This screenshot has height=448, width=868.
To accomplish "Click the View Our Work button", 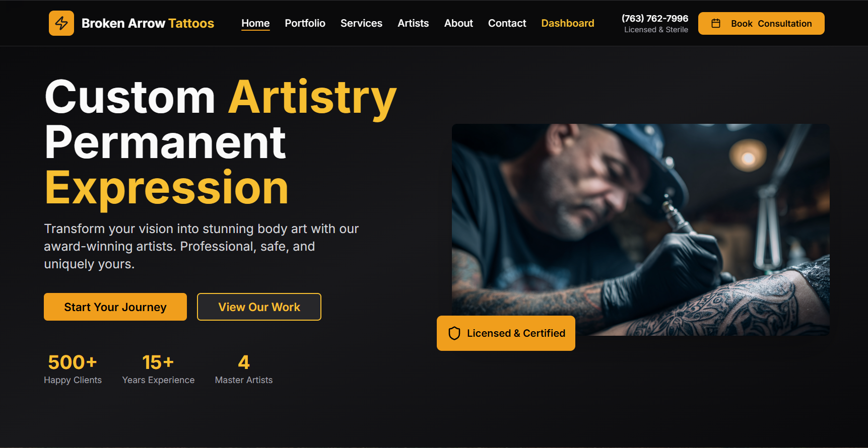I will pos(259,307).
